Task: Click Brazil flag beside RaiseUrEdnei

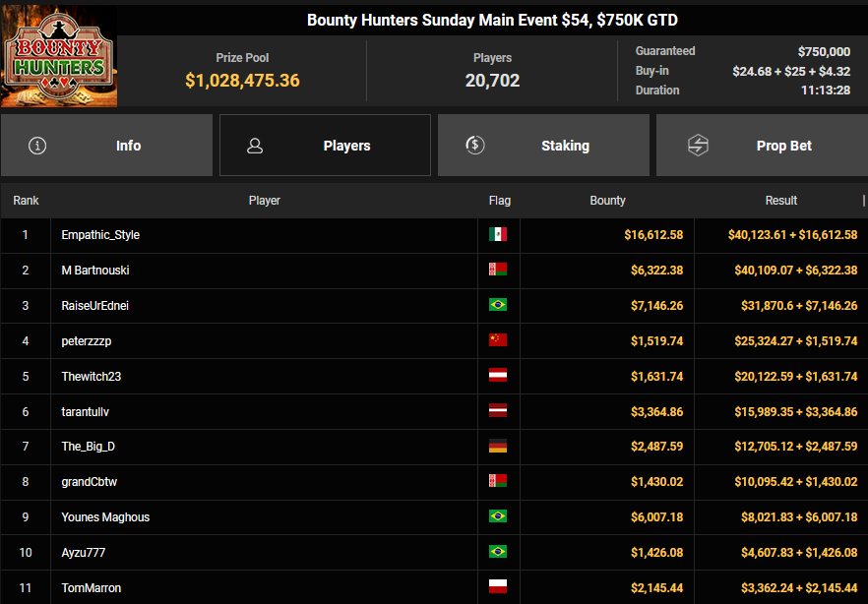Action: coord(498,306)
